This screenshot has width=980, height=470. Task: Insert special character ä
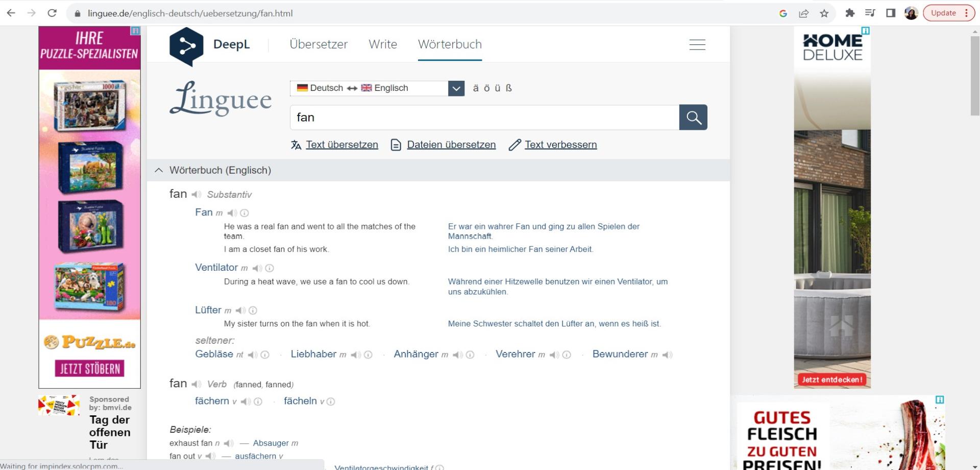point(476,88)
